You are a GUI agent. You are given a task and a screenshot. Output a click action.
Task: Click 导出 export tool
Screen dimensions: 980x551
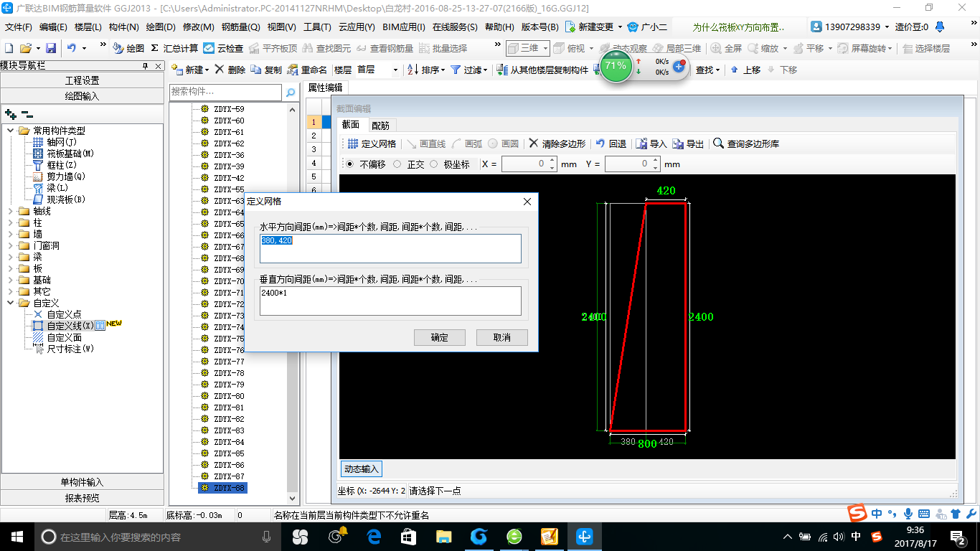pos(688,143)
